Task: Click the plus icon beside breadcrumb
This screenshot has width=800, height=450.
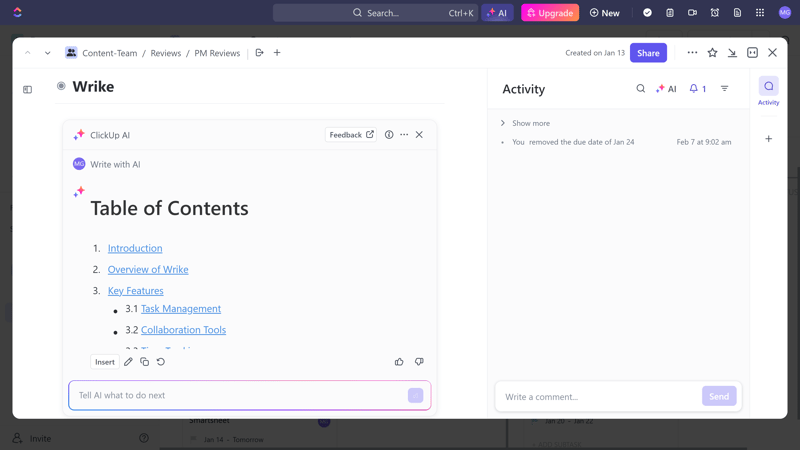Action: pos(277,53)
